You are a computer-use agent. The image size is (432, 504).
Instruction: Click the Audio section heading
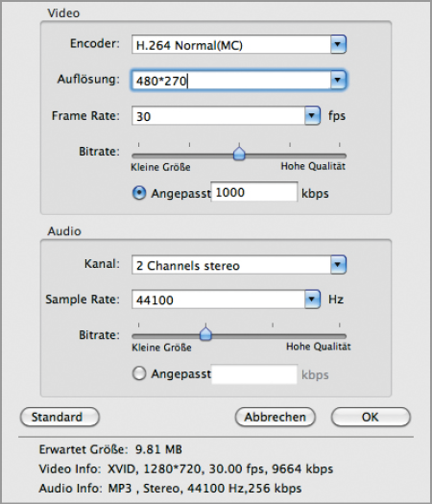pyautogui.click(x=64, y=231)
